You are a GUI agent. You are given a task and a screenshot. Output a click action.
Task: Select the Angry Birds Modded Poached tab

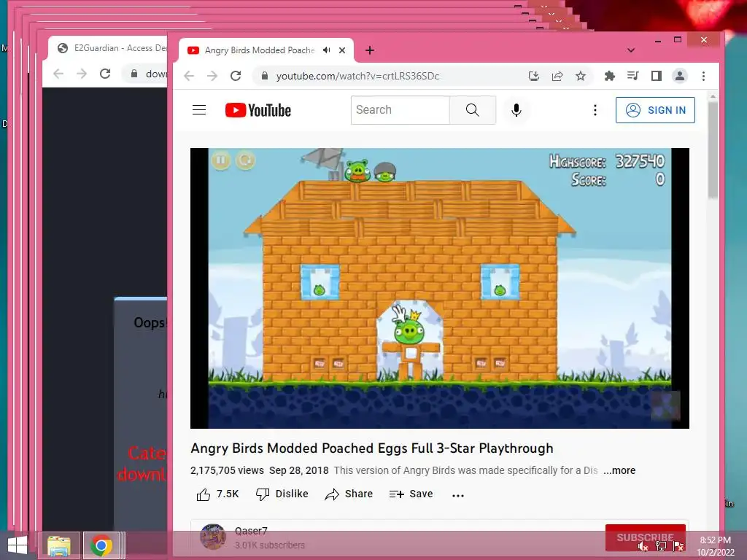pos(260,50)
